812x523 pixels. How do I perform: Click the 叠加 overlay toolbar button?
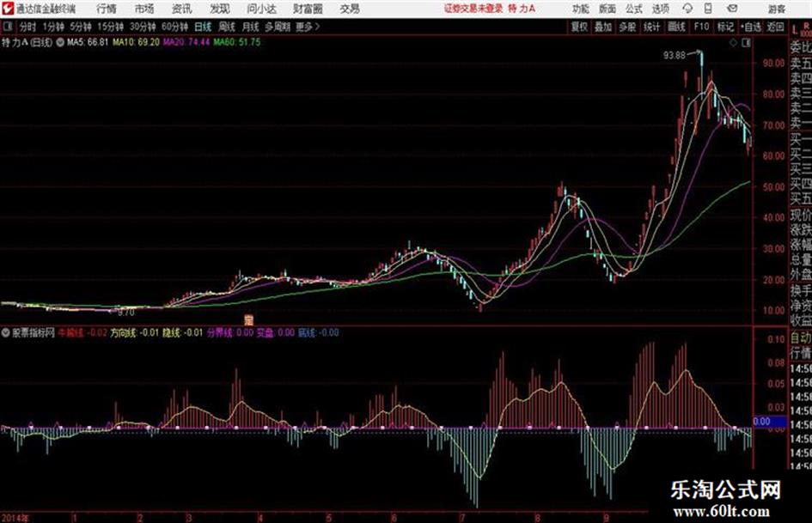pyautogui.click(x=603, y=27)
